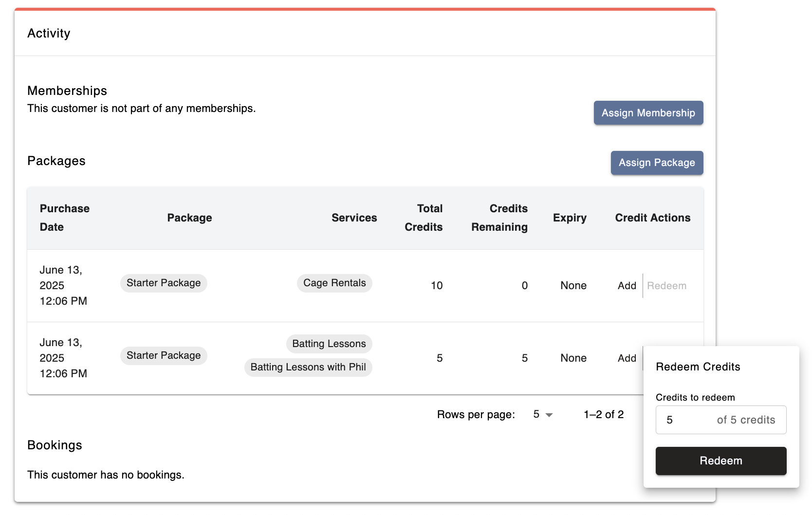Sort by the Purchase Date column header
The height and width of the screenshot is (515, 812).
click(x=65, y=218)
